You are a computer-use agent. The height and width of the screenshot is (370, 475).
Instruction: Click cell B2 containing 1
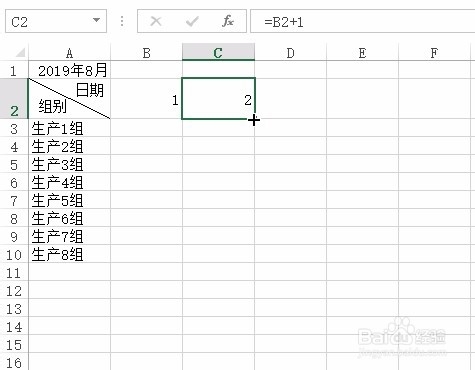(146, 99)
